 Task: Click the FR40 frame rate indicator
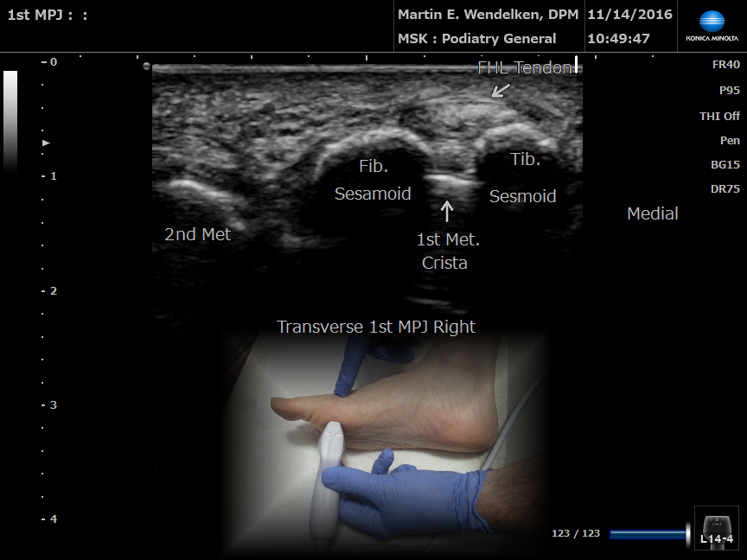click(x=723, y=65)
